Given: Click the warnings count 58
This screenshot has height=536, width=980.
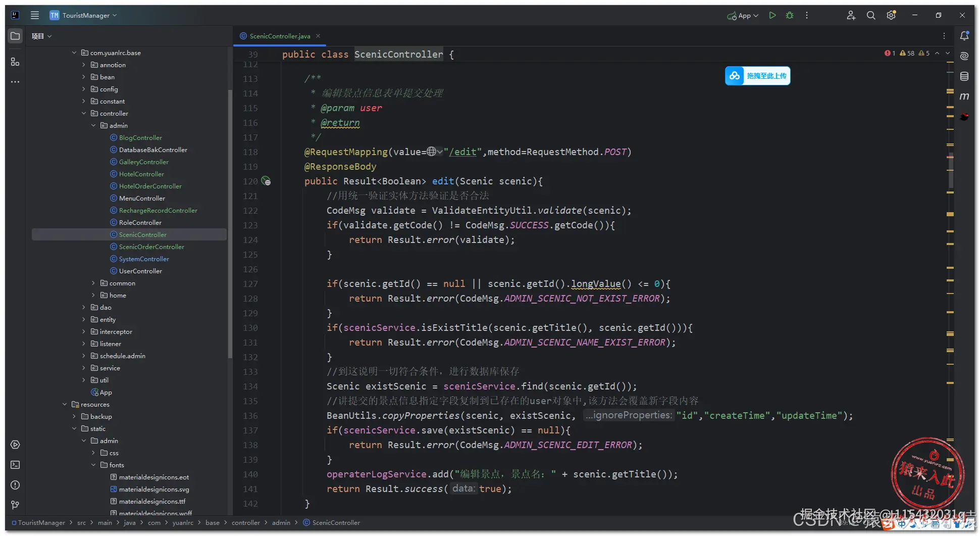Looking at the screenshot, I should 907,53.
